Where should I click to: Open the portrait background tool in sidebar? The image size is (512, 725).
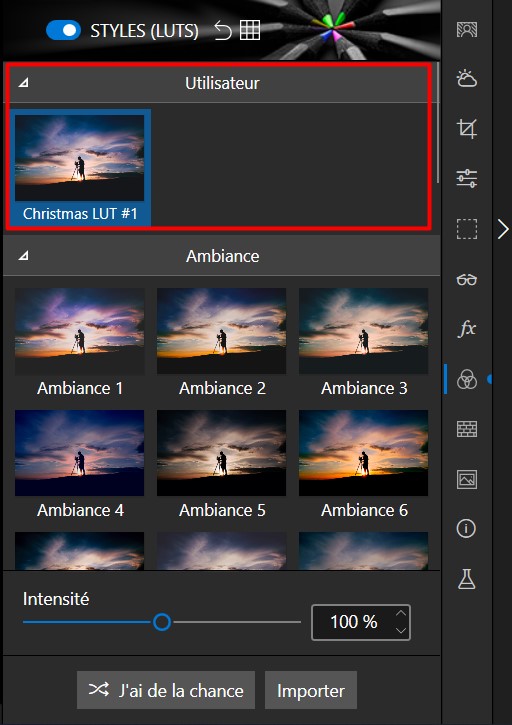pos(467,29)
